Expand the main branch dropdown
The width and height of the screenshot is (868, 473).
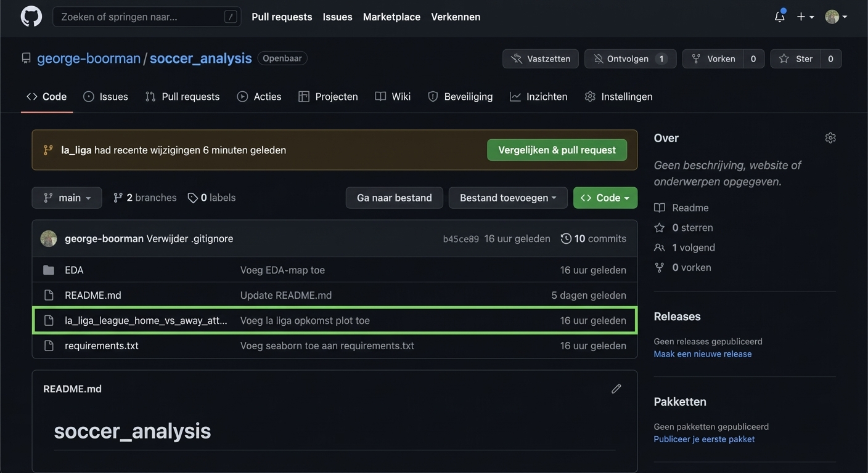tap(67, 198)
